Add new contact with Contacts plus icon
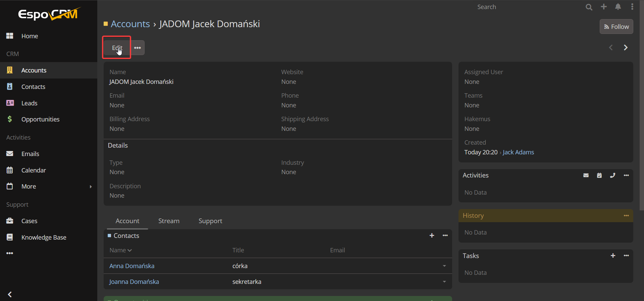Viewport: 644px width, 301px height. pyautogui.click(x=432, y=236)
